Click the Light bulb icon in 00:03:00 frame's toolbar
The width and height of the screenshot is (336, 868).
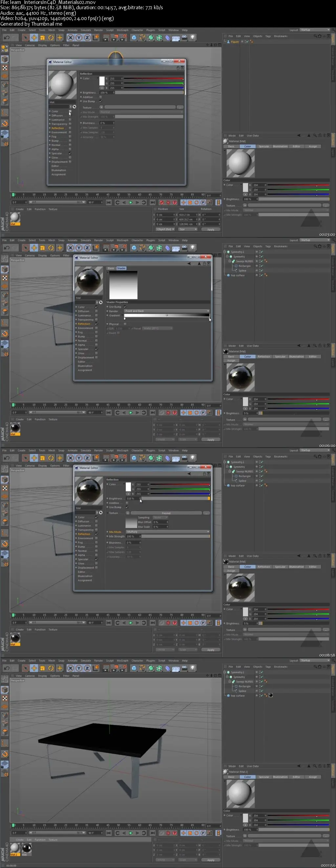(193, 38)
